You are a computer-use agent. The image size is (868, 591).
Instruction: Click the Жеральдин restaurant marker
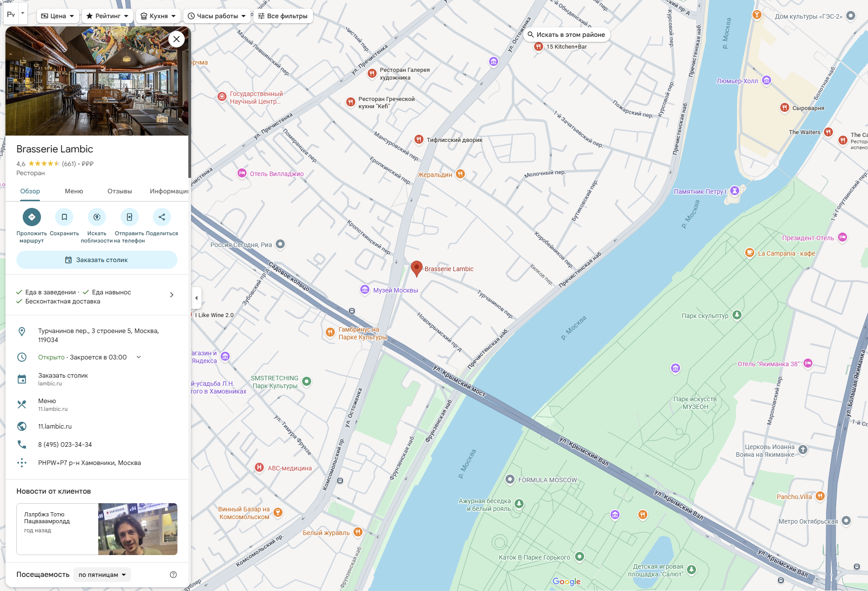point(460,174)
